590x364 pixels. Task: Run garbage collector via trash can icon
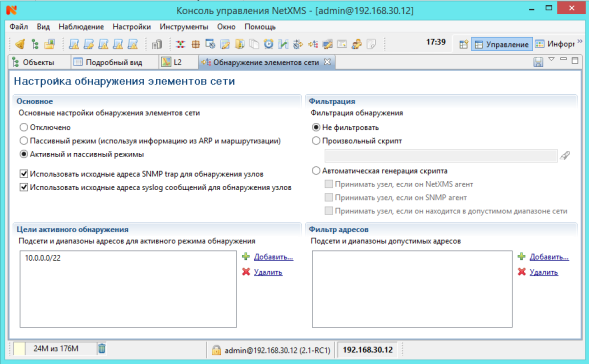click(x=102, y=349)
